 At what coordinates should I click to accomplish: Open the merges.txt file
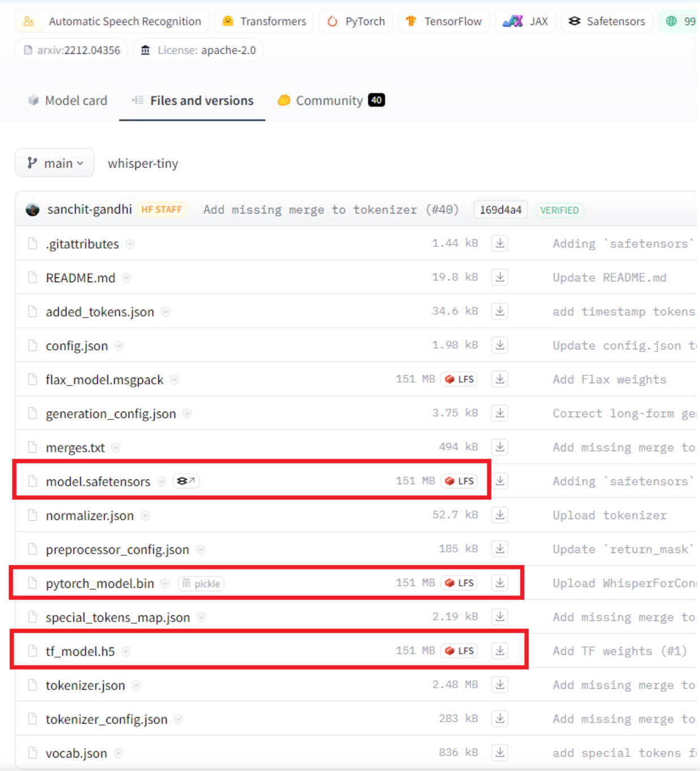pyautogui.click(x=75, y=448)
